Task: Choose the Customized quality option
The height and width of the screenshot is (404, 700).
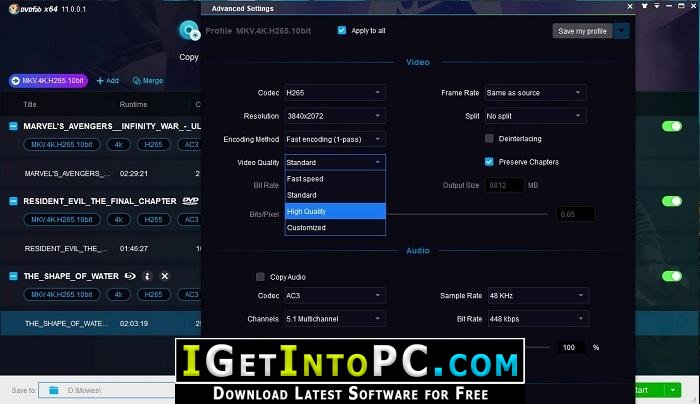Action: click(x=335, y=228)
